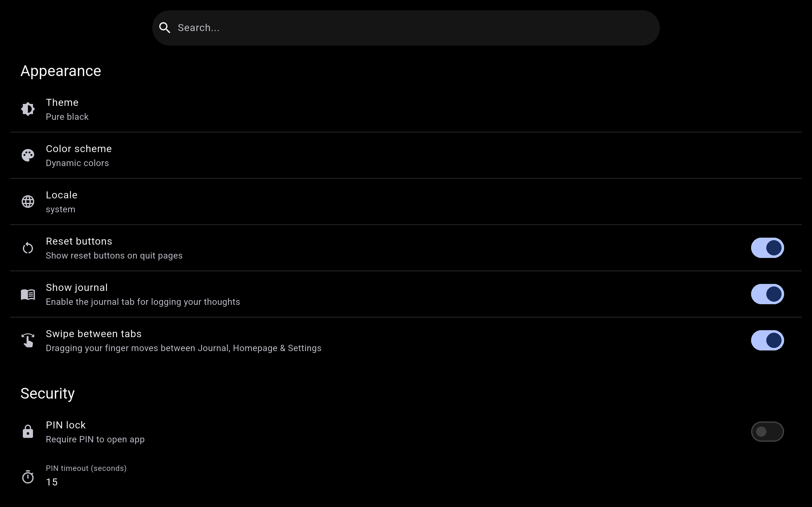The height and width of the screenshot is (507, 812).
Task: Open the Locale picker set to system
Action: (62, 202)
